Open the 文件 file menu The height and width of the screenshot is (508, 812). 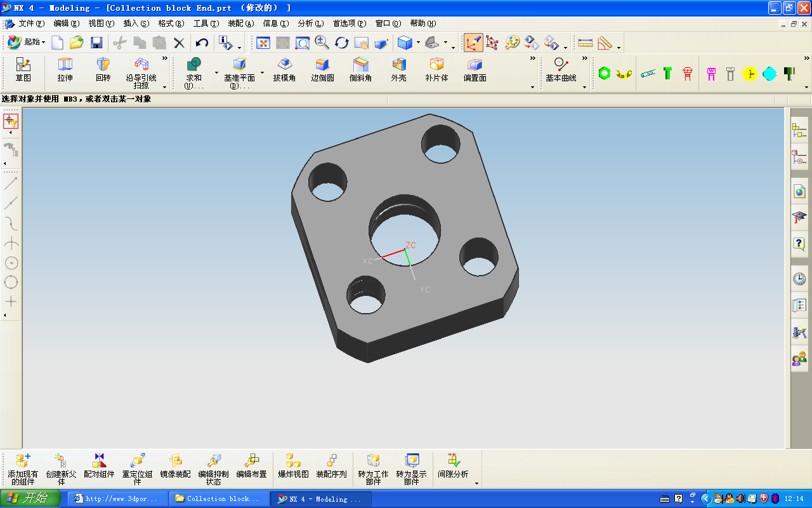pyautogui.click(x=32, y=23)
